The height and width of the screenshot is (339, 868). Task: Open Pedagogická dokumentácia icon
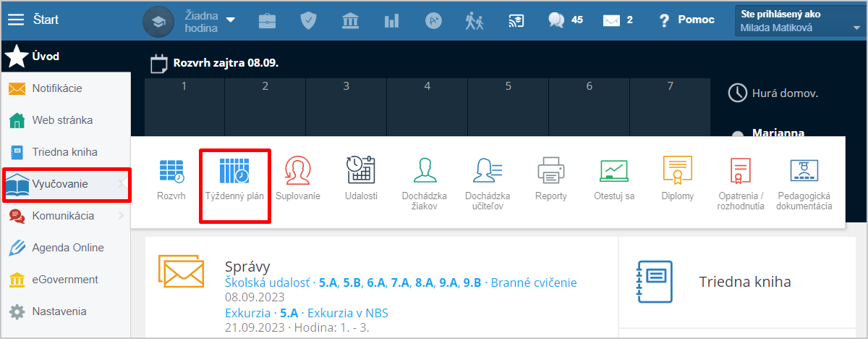point(804,171)
